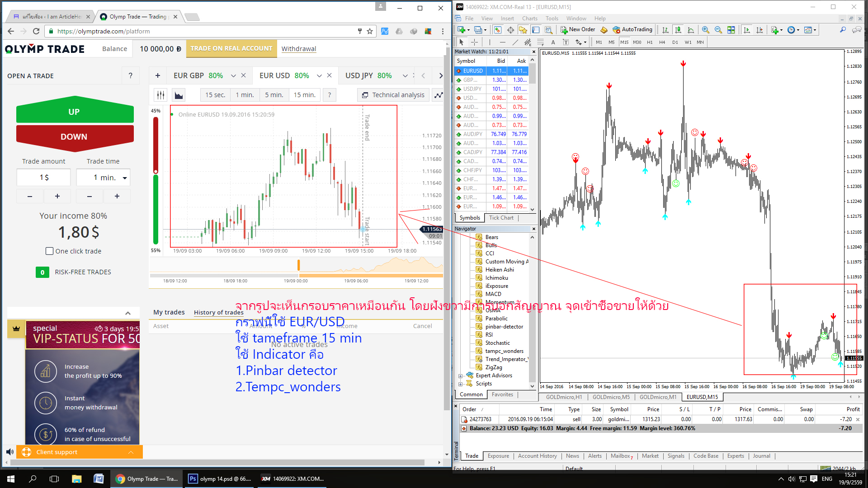Toggle AutoTrading in MetaTrader toolbar

(x=632, y=30)
